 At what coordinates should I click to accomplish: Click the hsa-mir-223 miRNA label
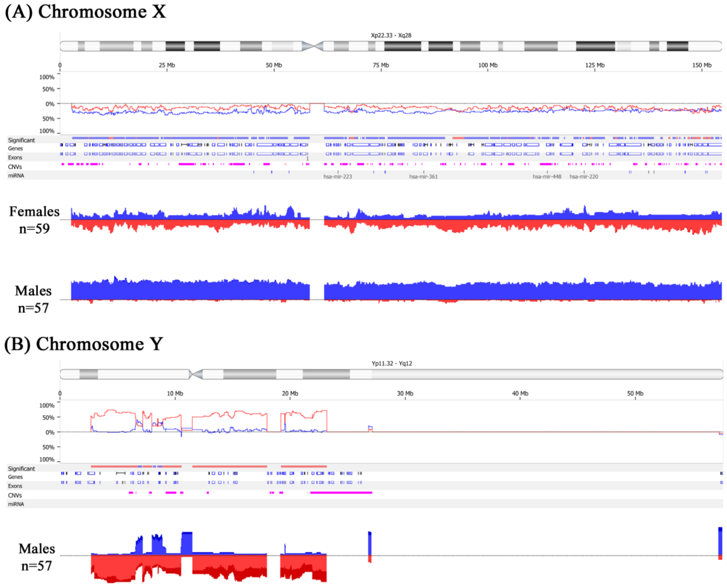tap(338, 177)
